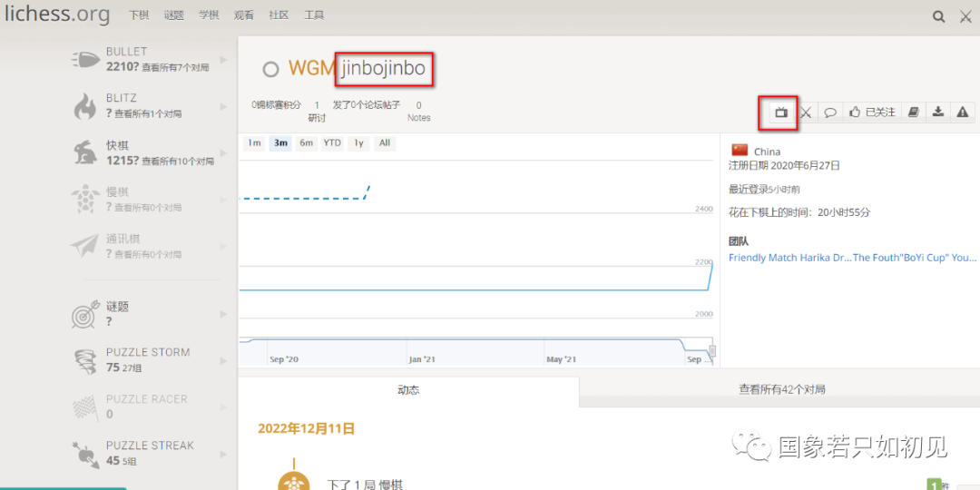Click 发了0个论坛帖子 forum posts link
This screenshot has width=980, height=490.
pos(367,105)
